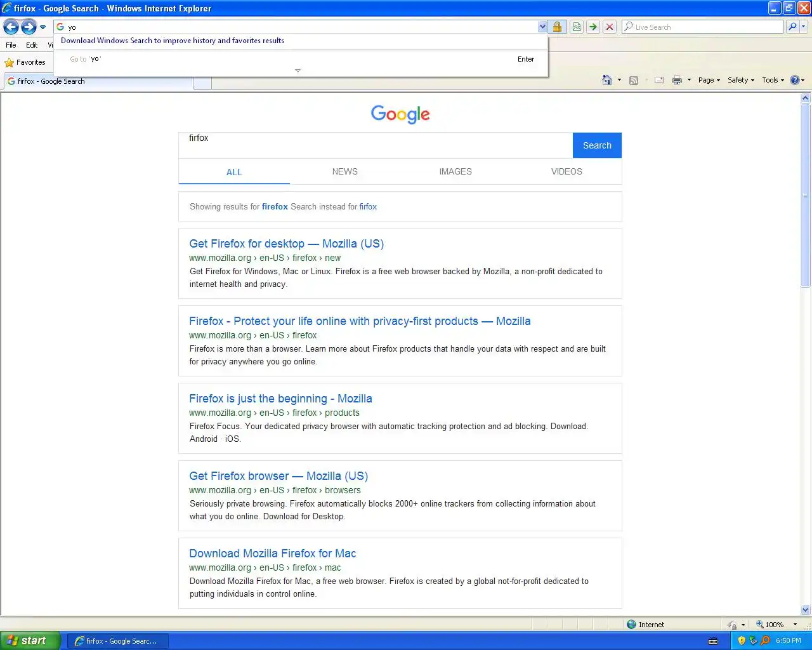Select the Go to 'yo' suggestion
This screenshot has width=812, height=650.
(x=301, y=59)
